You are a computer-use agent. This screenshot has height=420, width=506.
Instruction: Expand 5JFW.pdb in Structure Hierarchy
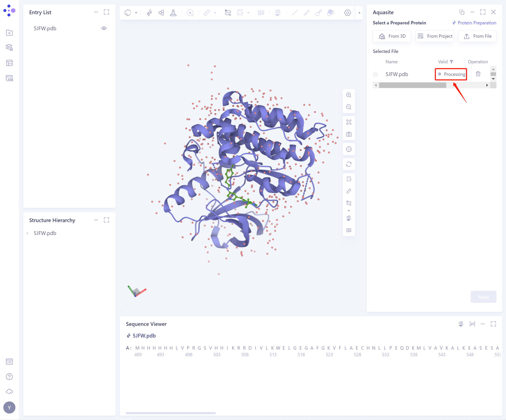point(27,233)
